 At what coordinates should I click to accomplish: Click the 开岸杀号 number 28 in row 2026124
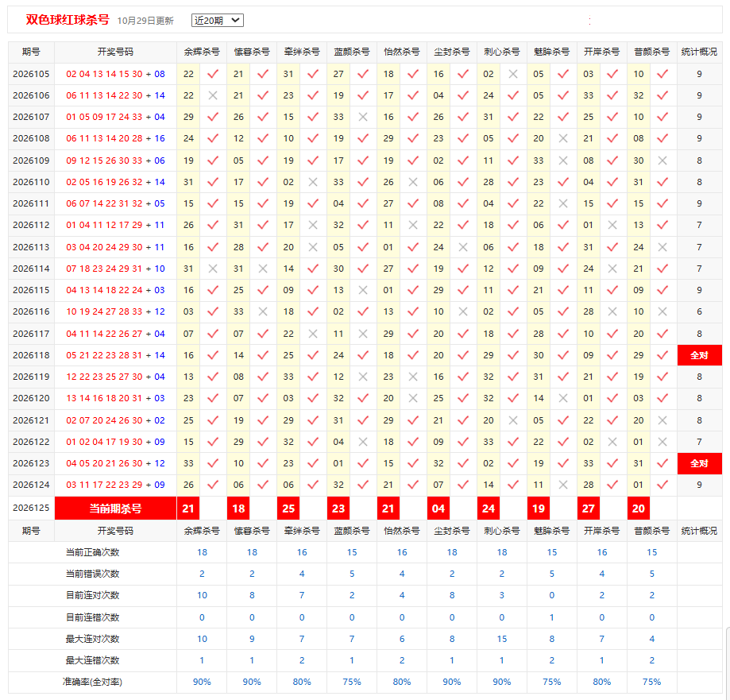click(589, 485)
